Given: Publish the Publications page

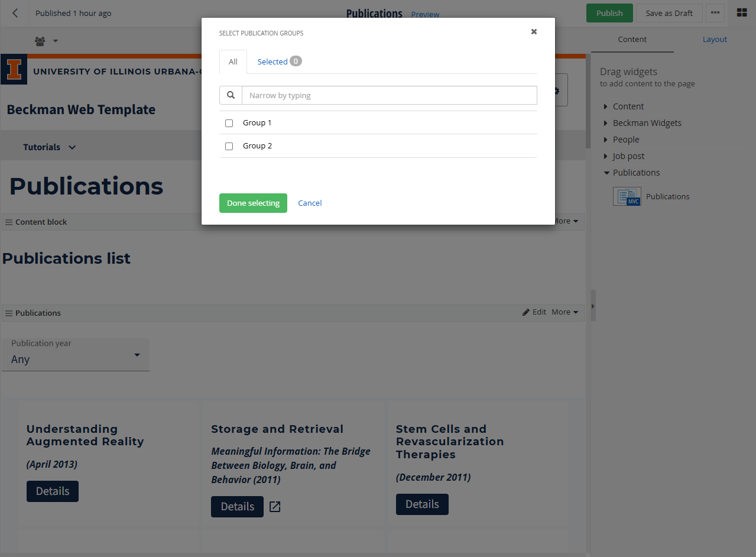Looking at the screenshot, I should click(x=609, y=12).
